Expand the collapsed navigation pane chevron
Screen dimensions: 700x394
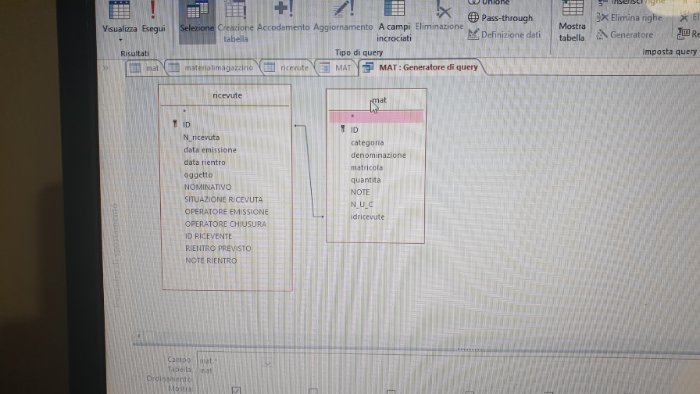coord(106,68)
